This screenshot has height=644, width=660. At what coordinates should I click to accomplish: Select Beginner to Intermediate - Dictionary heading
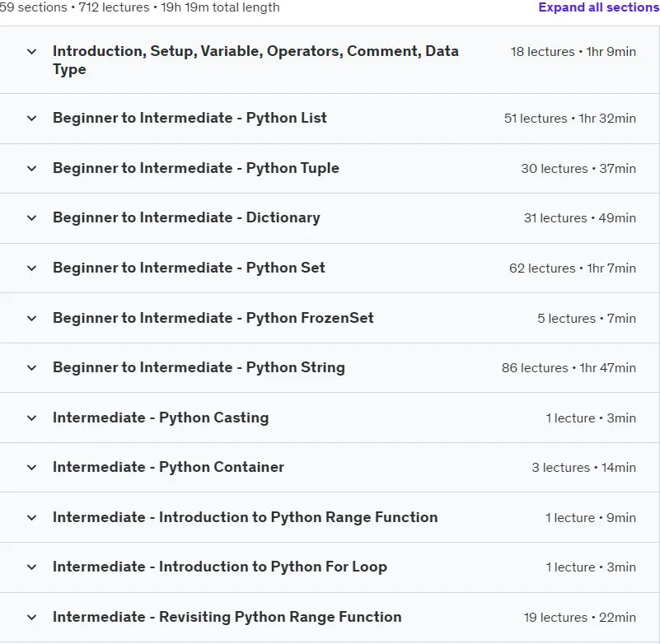tap(186, 217)
